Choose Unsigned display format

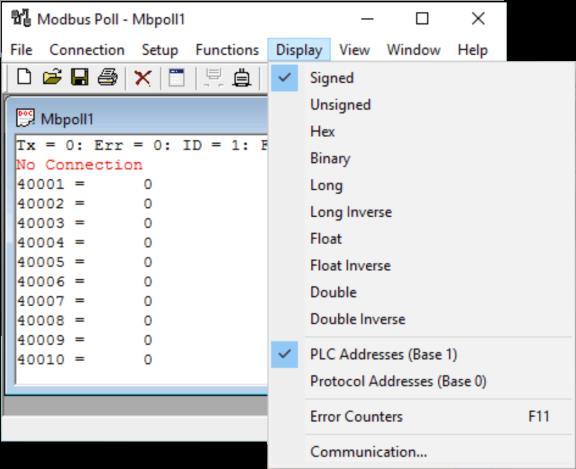tap(422, 105)
